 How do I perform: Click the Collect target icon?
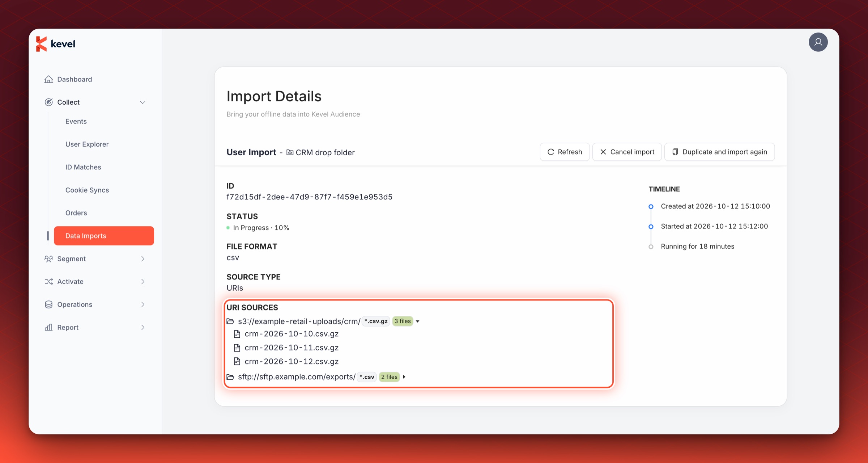[x=48, y=102]
